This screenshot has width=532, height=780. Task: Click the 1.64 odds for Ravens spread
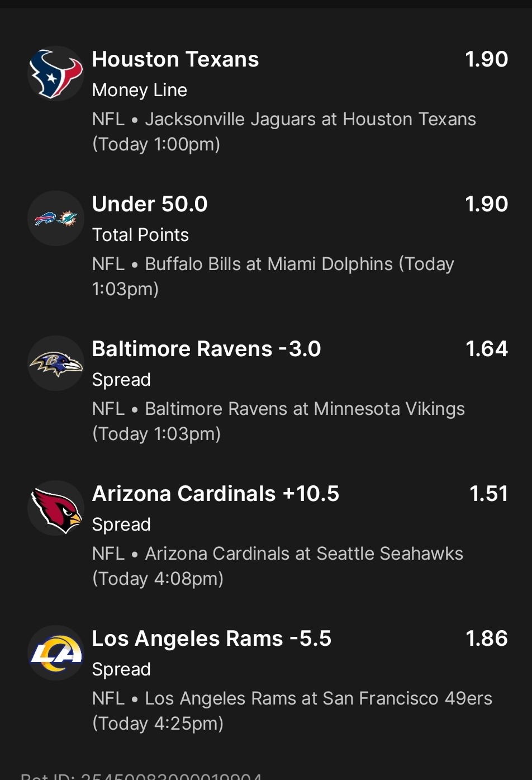[486, 349]
